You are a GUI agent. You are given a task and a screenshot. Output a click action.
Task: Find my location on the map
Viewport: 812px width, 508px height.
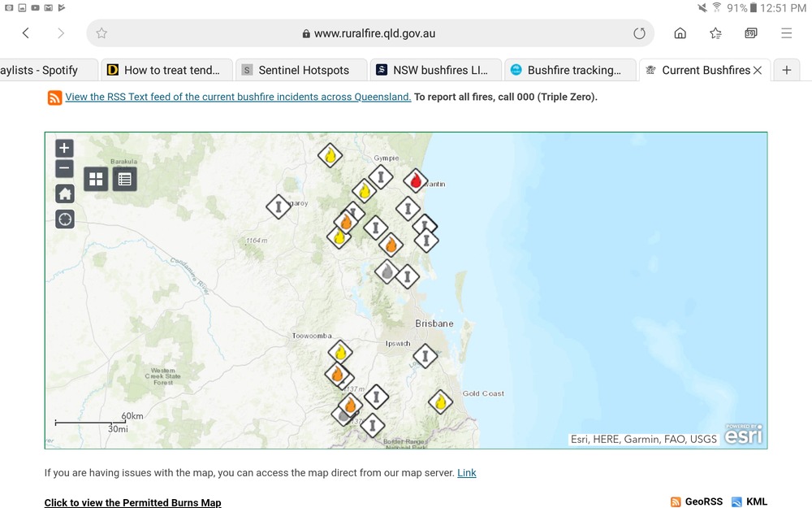pyautogui.click(x=64, y=219)
